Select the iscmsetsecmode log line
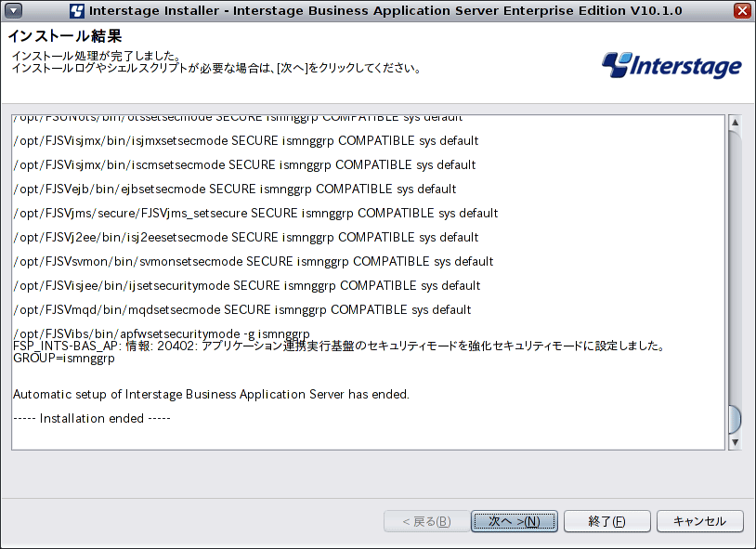This screenshot has height=549, width=756. [x=244, y=165]
